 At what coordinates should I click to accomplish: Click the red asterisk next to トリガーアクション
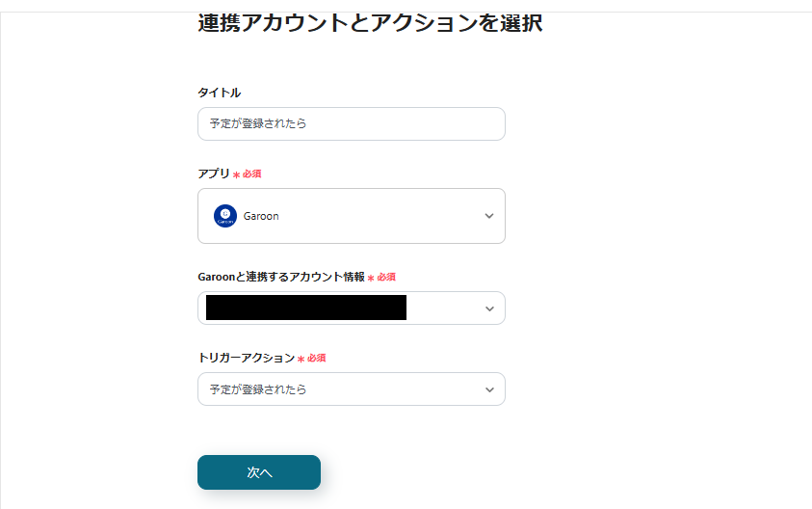pos(301,359)
